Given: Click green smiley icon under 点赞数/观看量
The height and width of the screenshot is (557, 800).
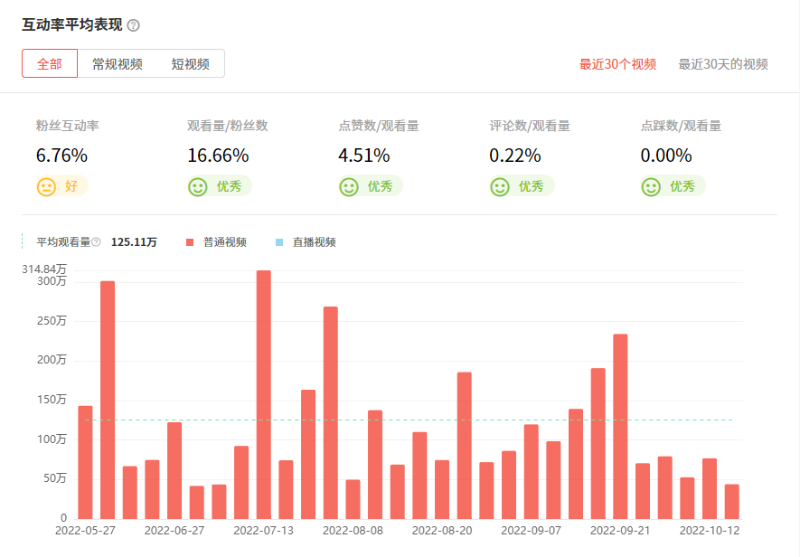Looking at the screenshot, I should (348, 186).
